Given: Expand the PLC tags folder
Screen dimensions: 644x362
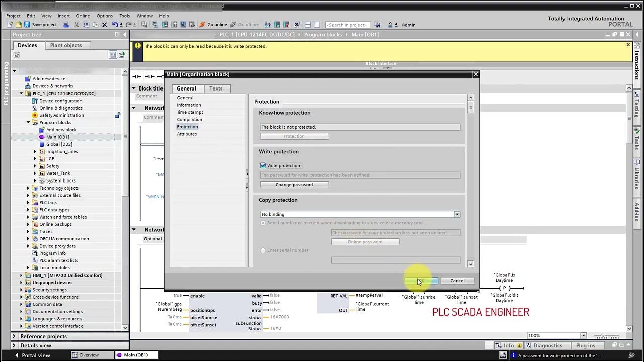Looking at the screenshot, I should coord(28,203).
